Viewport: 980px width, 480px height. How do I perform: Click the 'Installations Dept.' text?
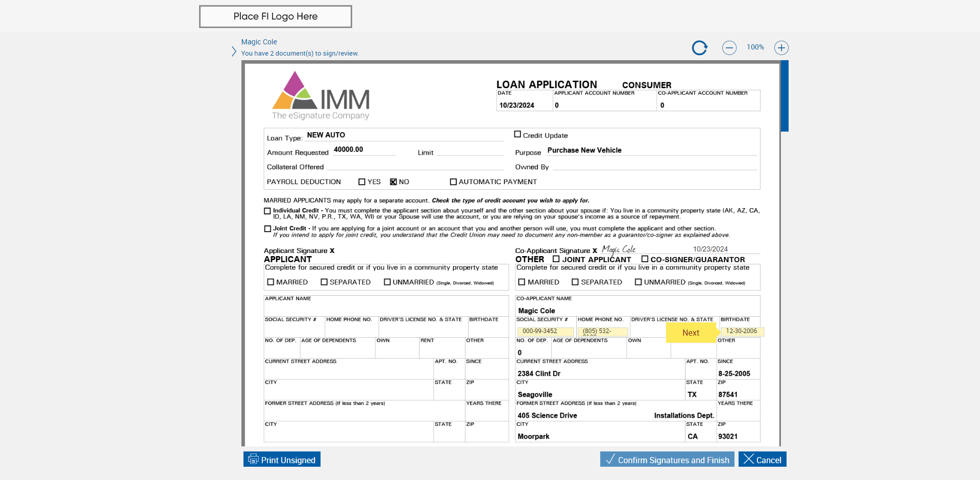[x=684, y=415]
